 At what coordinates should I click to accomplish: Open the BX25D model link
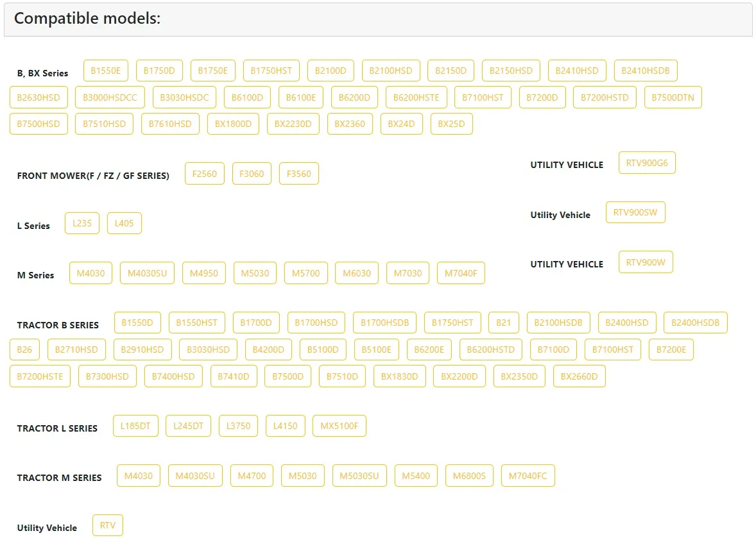point(451,124)
